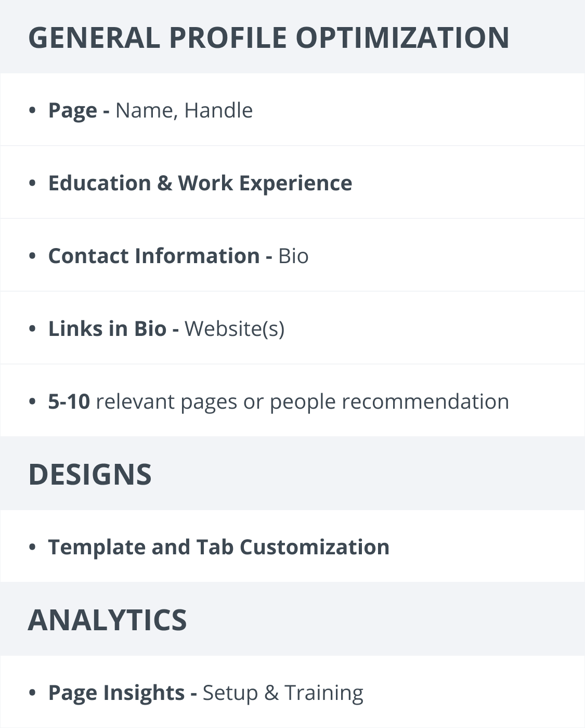The height and width of the screenshot is (728, 585).
Task: Select the Template and Tab Customization item
Action: click(219, 547)
